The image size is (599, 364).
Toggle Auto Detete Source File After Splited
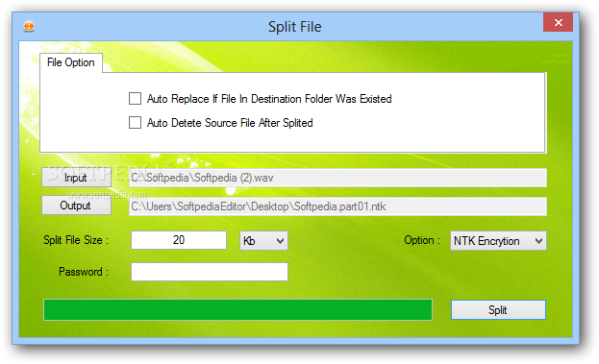135,123
